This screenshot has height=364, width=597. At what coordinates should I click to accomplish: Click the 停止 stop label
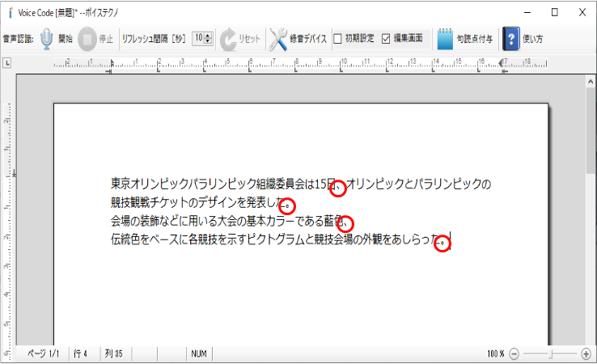106,39
